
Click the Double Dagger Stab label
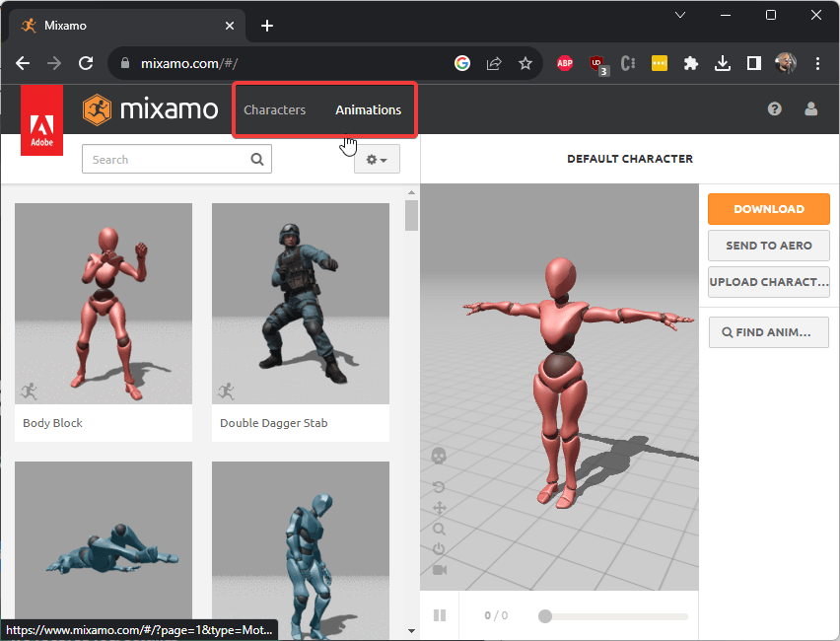click(274, 423)
